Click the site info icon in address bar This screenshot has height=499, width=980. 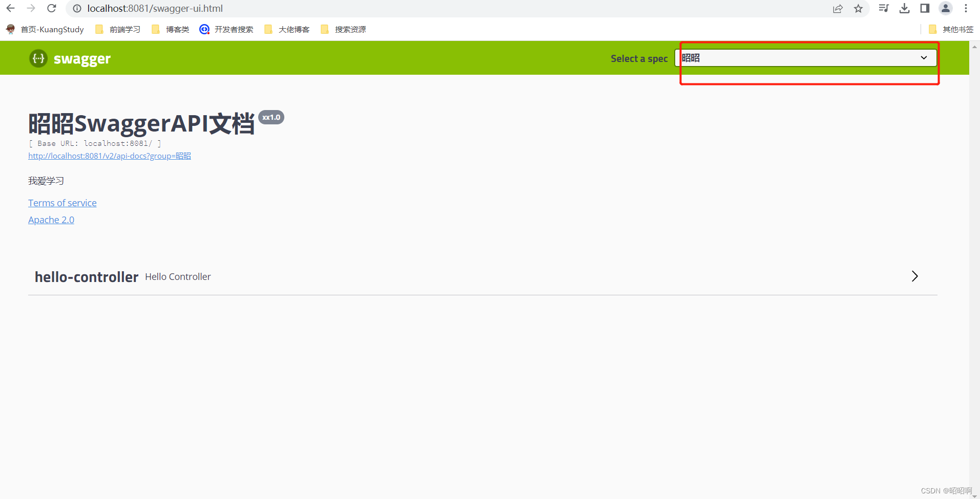click(77, 9)
